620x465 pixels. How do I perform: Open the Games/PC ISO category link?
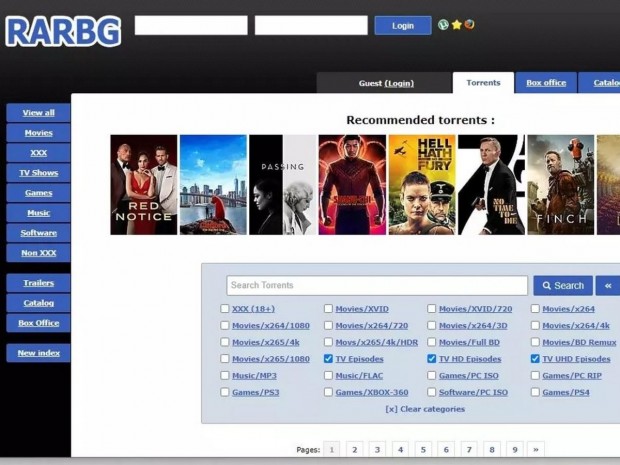[x=469, y=376]
